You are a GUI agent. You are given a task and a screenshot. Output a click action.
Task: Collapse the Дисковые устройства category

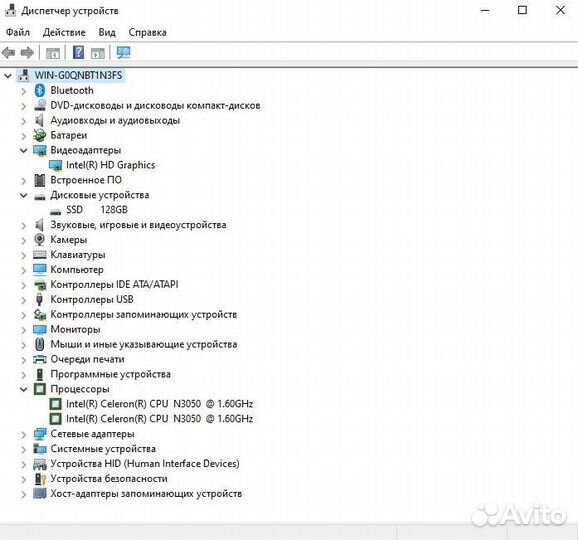(24, 195)
